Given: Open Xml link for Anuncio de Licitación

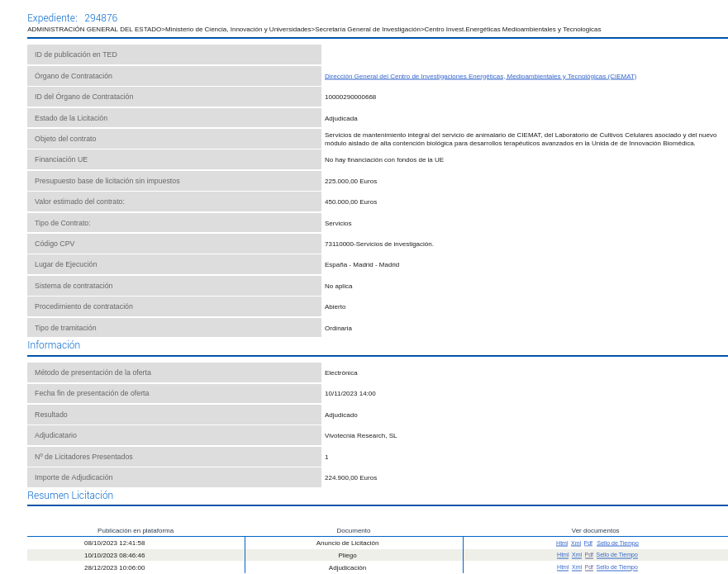Looking at the screenshot, I should click(x=576, y=543).
